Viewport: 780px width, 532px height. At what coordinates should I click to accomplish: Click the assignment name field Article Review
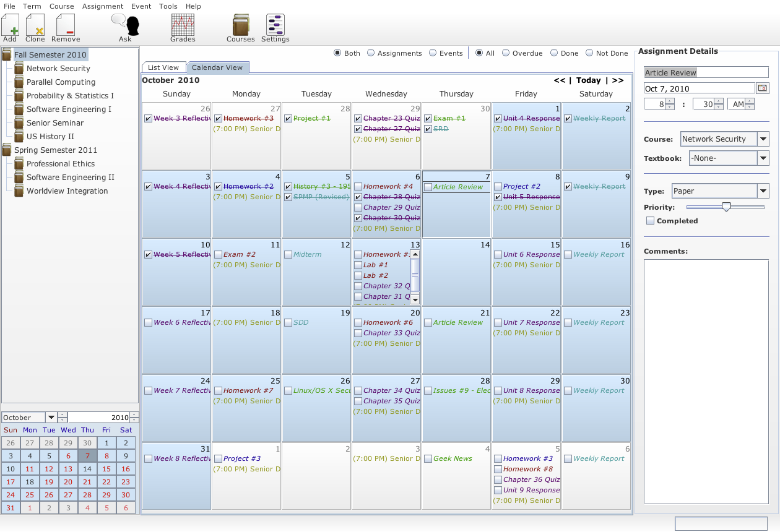[x=706, y=72]
